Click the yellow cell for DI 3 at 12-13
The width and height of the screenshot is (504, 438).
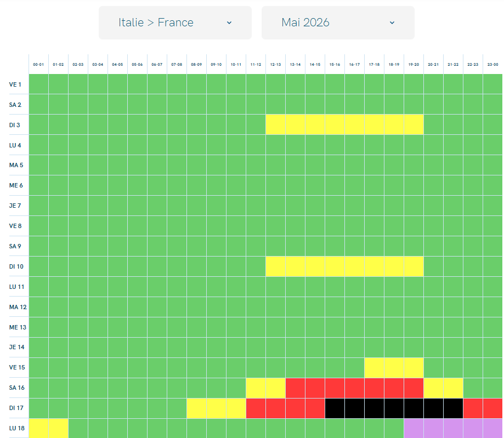(275, 124)
